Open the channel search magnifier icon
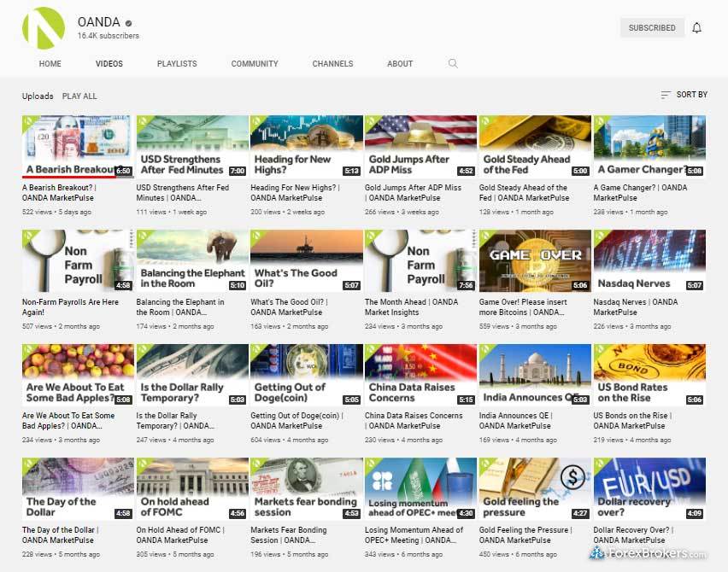 (x=453, y=64)
